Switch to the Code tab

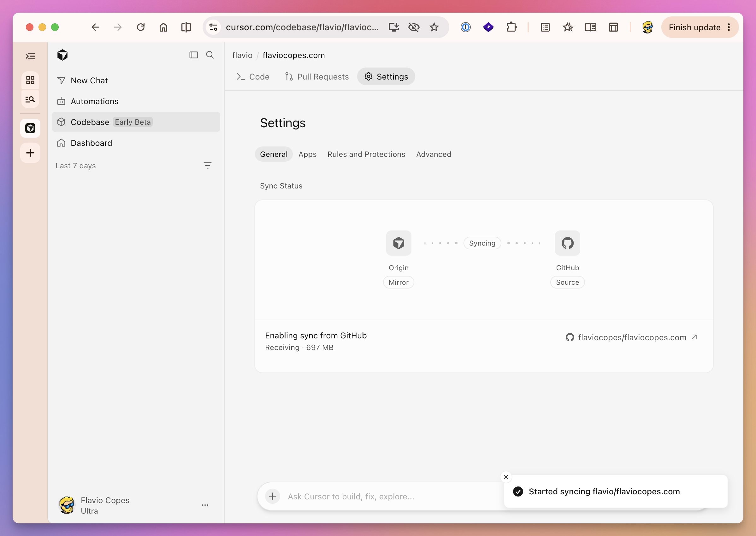tap(253, 77)
